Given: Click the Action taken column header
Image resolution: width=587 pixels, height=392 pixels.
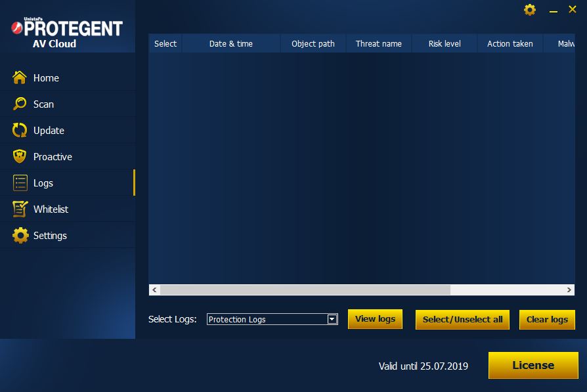Looking at the screenshot, I should pos(510,43).
